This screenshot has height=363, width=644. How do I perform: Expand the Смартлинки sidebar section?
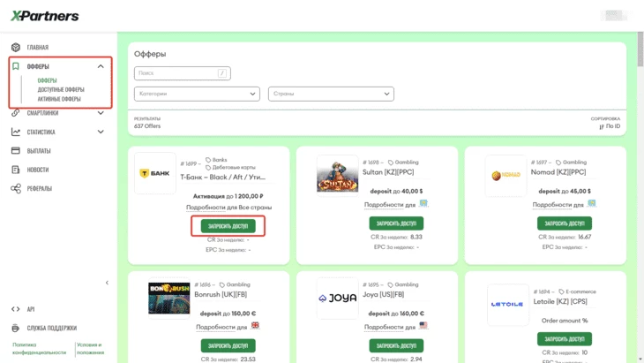click(x=101, y=113)
